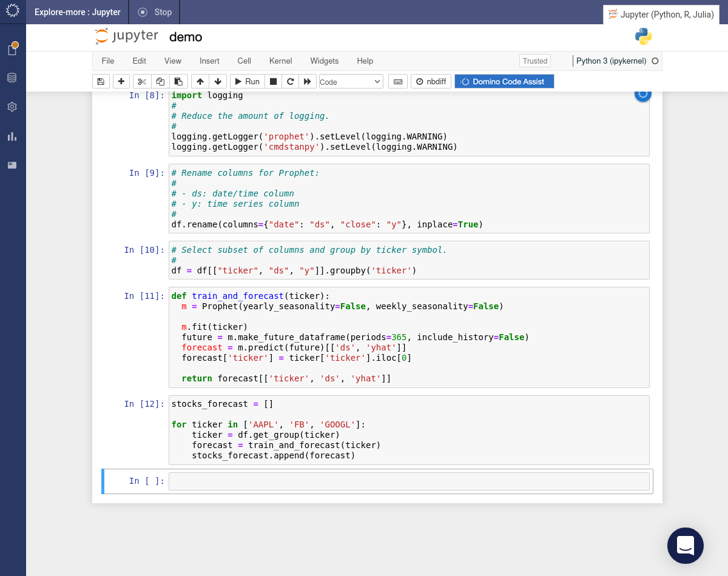Click the In [12] stocks_forecast cell
728x576 pixels.
pyautogui.click(x=409, y=430)
